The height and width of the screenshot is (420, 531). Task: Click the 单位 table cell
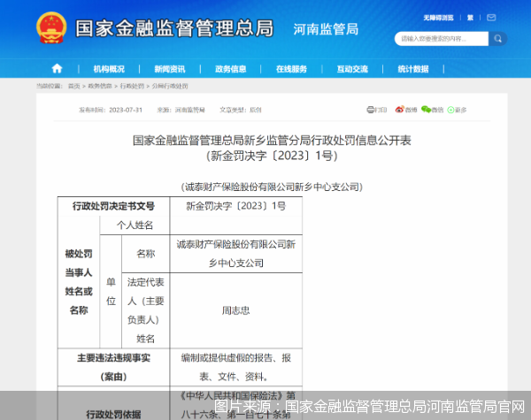click(111, 292)
